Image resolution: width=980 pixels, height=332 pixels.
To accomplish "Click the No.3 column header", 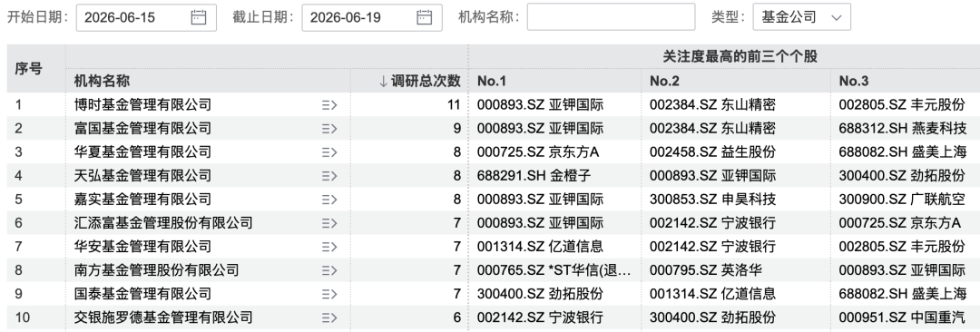I will [x=854, y=82].
